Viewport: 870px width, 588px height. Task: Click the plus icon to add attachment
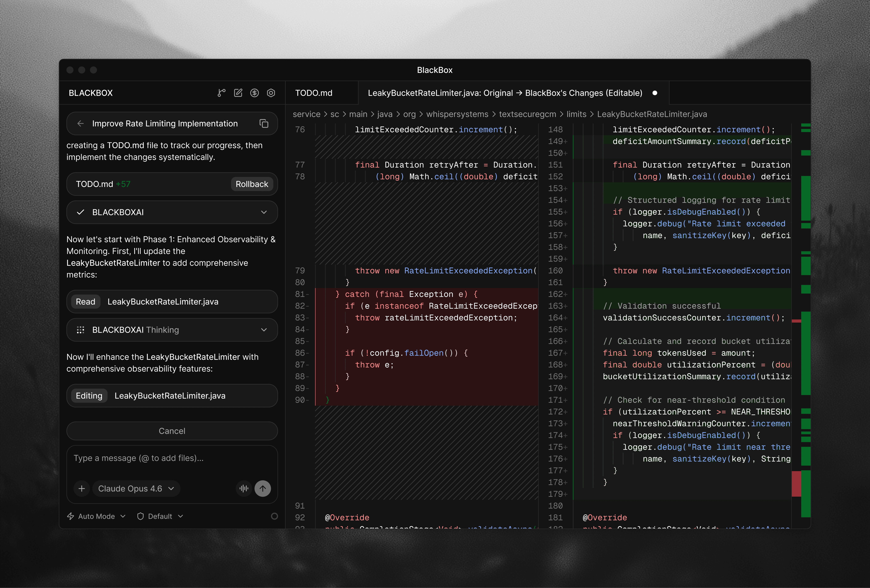(x=82, y=488)
